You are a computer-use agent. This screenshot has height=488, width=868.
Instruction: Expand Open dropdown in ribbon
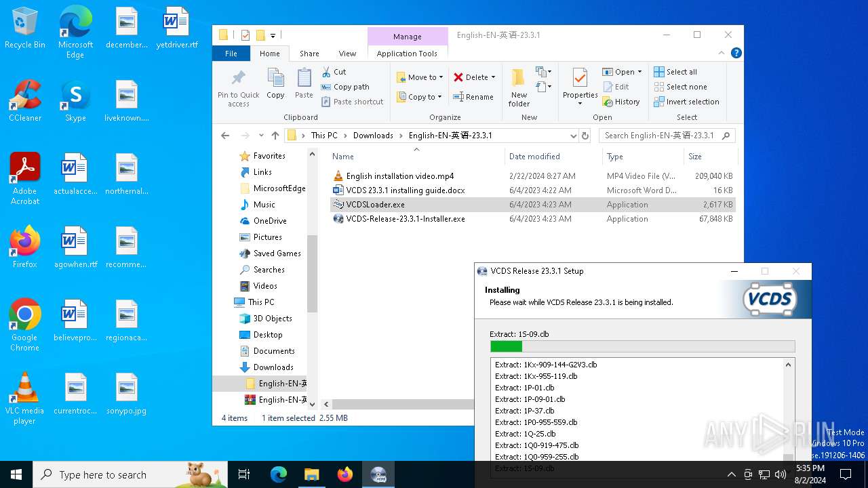639,72
